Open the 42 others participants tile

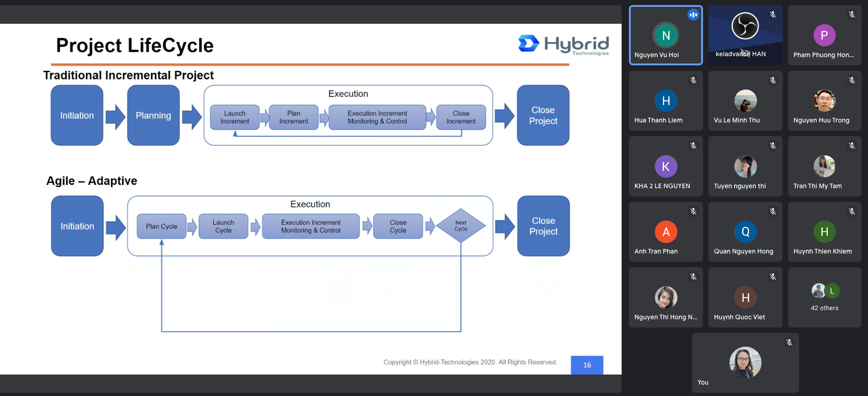point(825,297)
